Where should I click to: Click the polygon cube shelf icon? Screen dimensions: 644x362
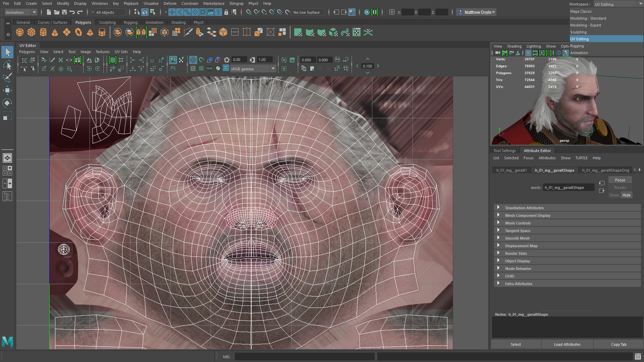32,32
